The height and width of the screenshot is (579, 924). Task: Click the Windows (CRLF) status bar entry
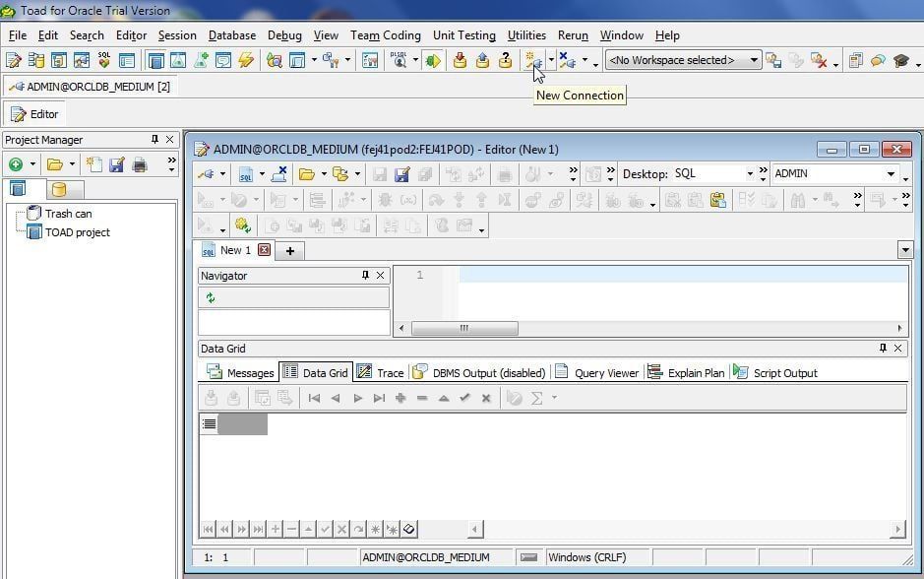tap(598, 557)
